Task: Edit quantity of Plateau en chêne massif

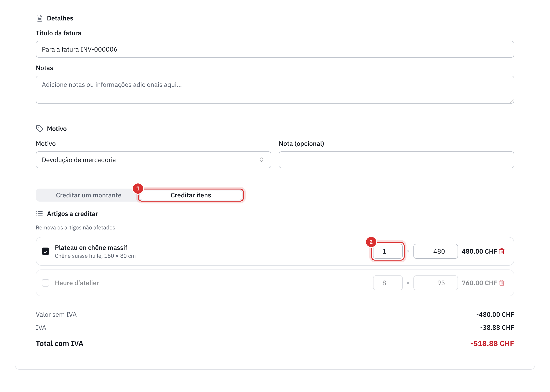Action: click(388, 252)
